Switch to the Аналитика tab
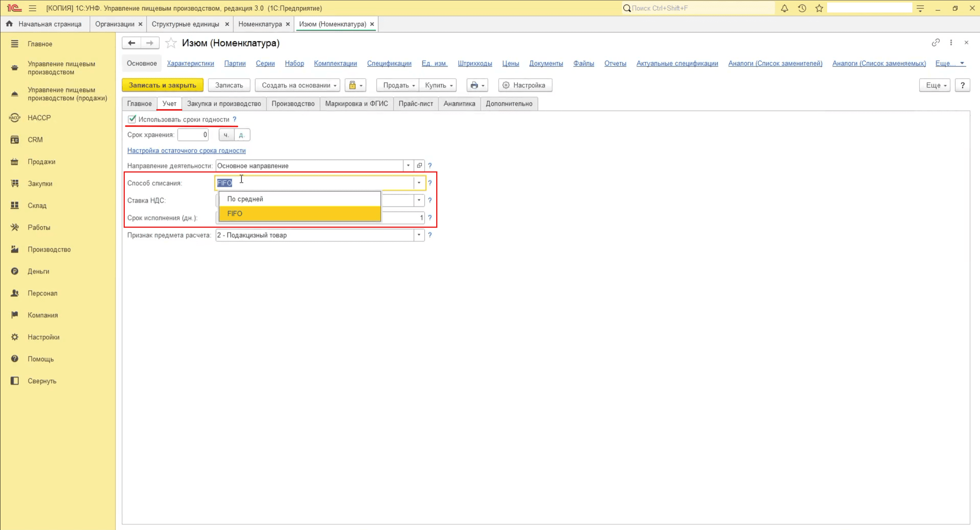 coord(459,104)
